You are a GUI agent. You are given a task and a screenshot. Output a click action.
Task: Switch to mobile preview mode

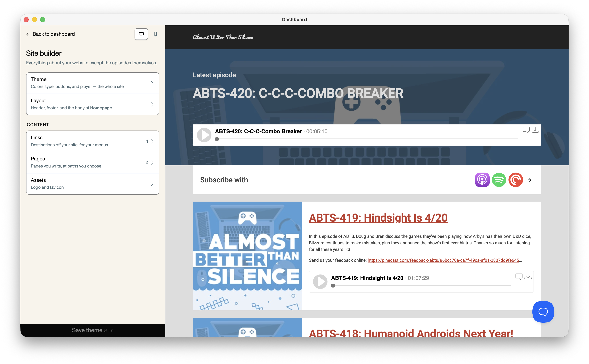[x=155, y=34]
